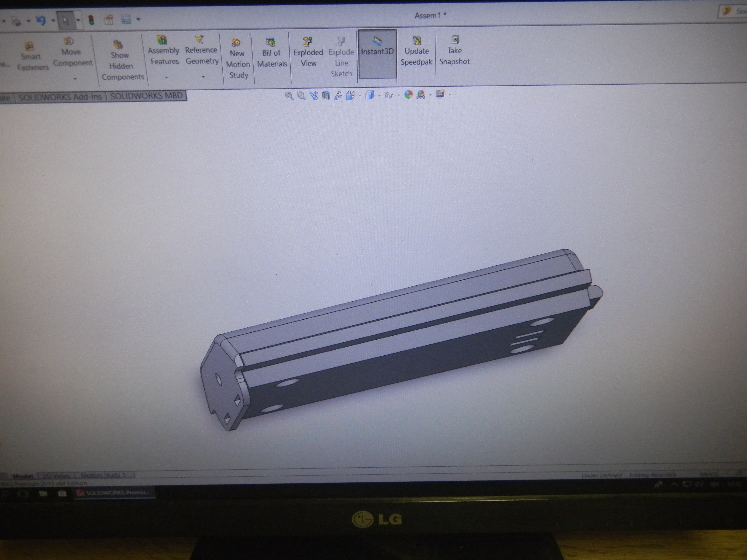Start a New Motion Study
747x560 pixels.
(238, 59)
